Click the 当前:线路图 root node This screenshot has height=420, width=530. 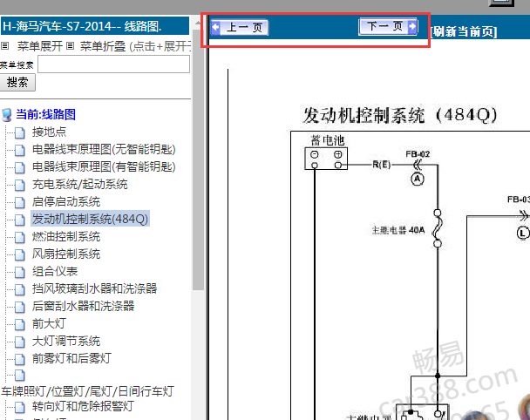tap(45, 114)
